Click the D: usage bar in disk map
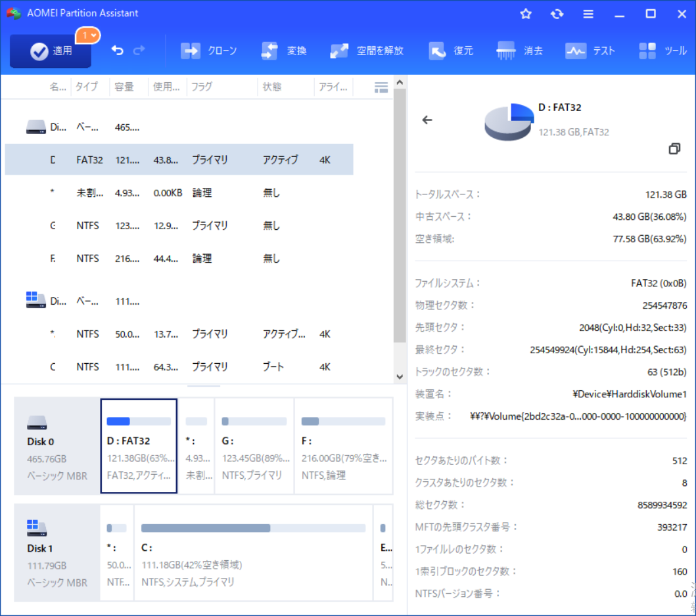 pyautogui.click(x=139, y=422)
